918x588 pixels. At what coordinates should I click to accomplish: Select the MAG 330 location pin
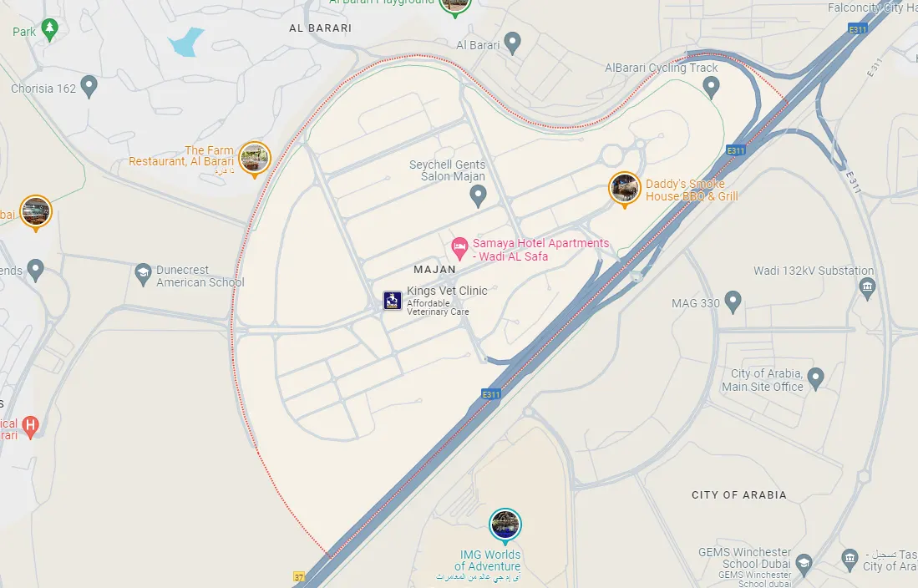(x=733, y=302)
